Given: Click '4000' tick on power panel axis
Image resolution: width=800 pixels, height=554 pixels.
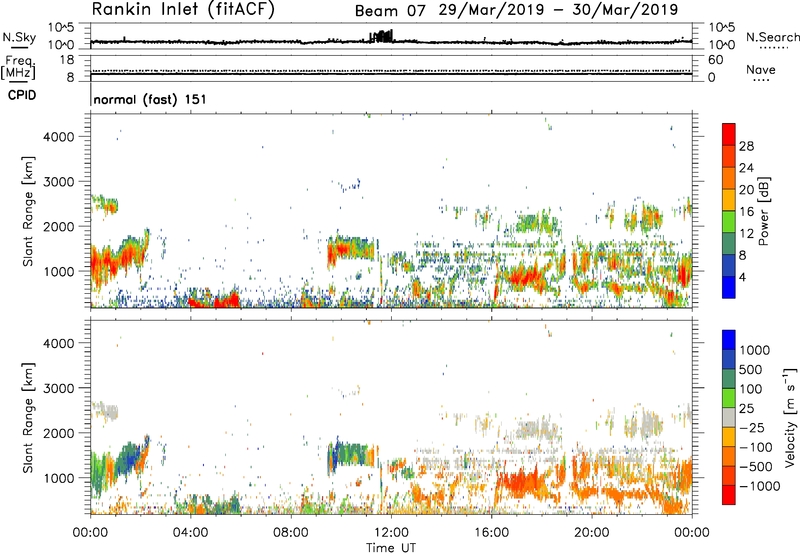Looking at the screenshot, I should tap(59, 137).
